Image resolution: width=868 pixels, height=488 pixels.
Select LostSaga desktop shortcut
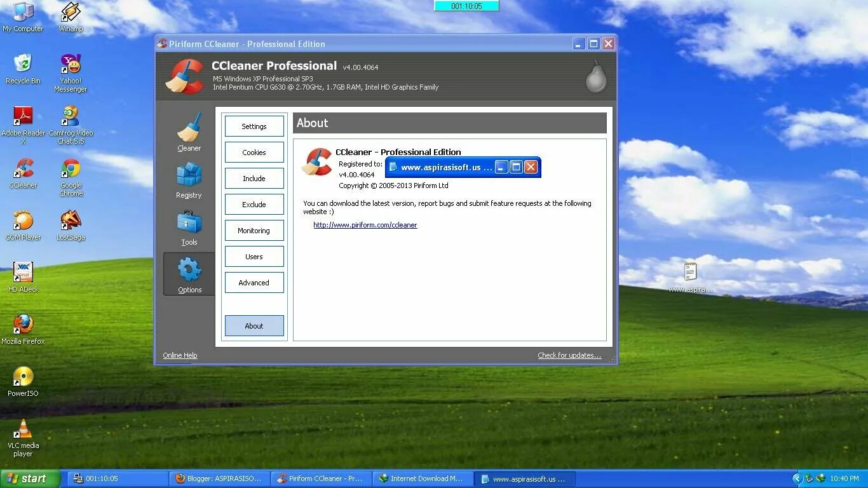pos(71,226)
